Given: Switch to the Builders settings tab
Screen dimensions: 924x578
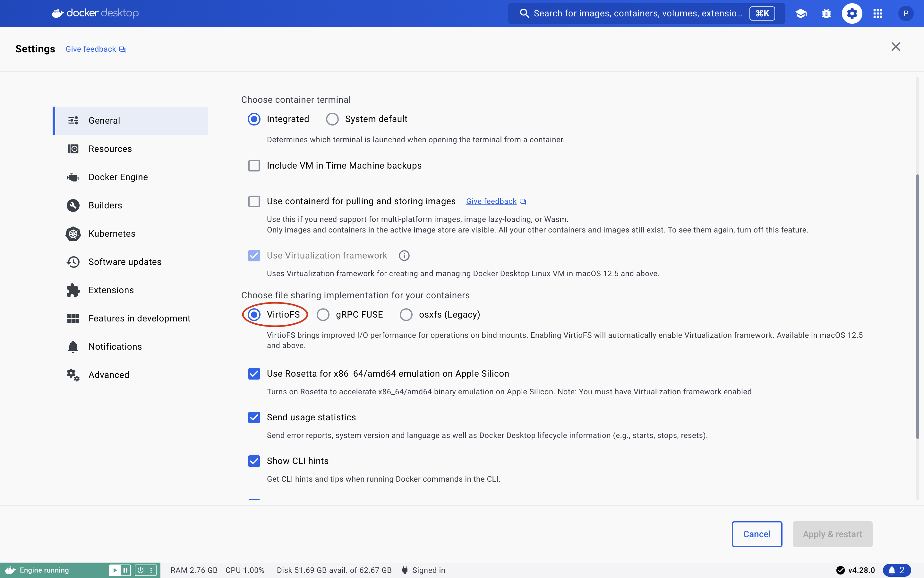Looking at the screenshot, I should 130,205.
